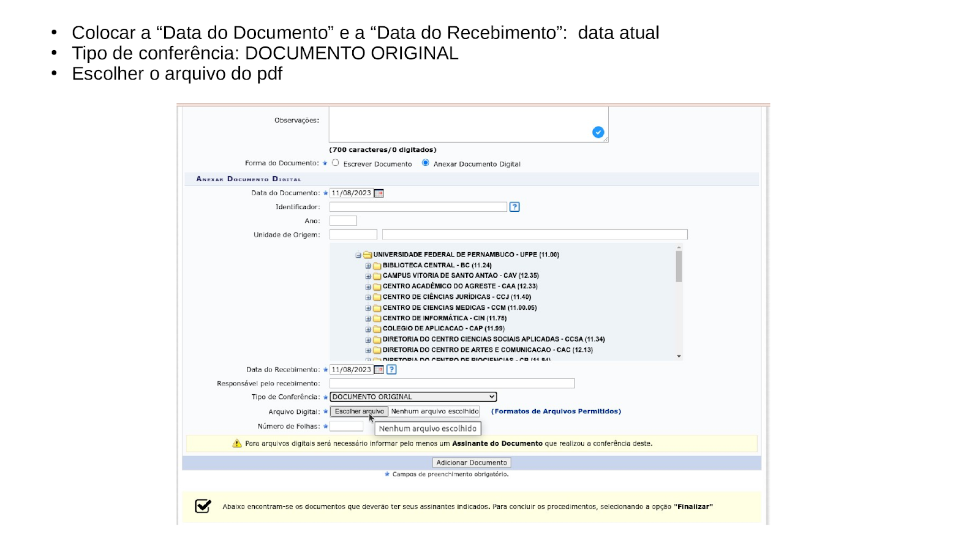
Task: Select Diretoria do Centro Ciencias Sociais Aplicadas
Action: point(494,339)
